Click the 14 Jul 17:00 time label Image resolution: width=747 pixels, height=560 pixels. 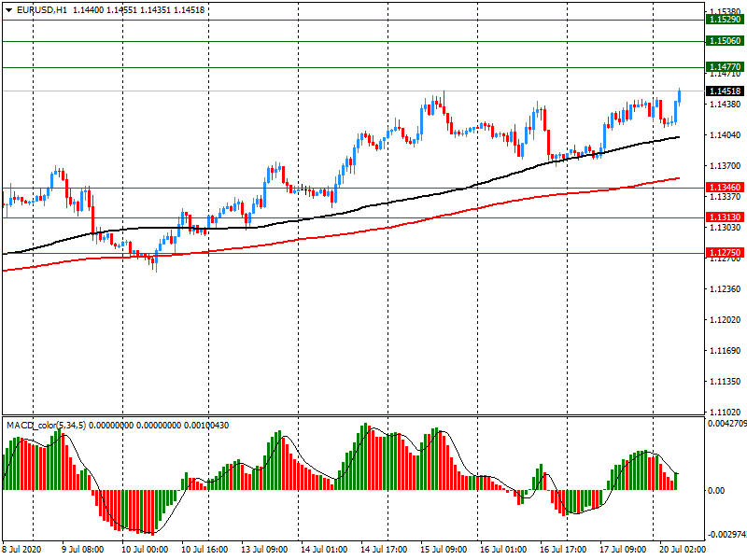coord(384,550)
